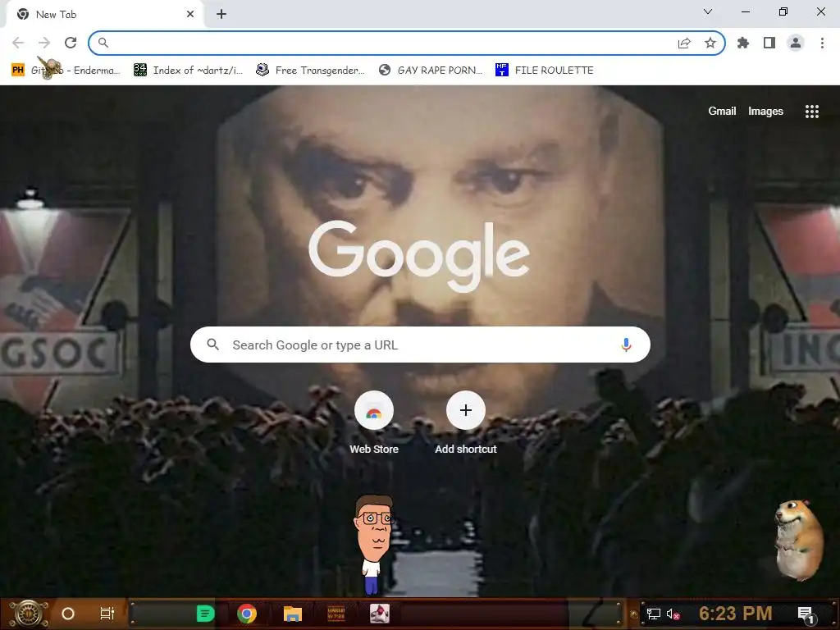This screenshot has height=630, width=840.
Task: Open the Web Store shortcut
Action: (374, 423)
